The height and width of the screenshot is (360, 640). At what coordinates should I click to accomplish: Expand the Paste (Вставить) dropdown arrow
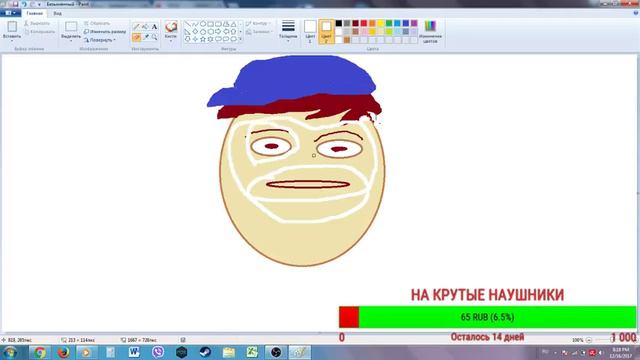point(12,40)
